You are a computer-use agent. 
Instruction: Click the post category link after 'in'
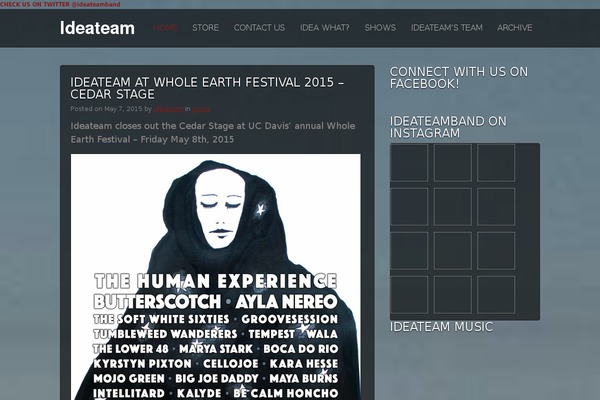201,109
